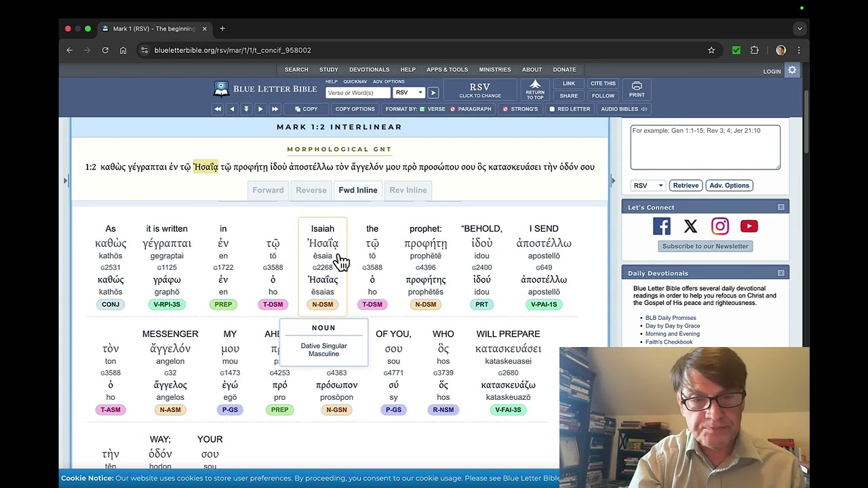Go to the next verse with single-right arrow

pos(260,109)
